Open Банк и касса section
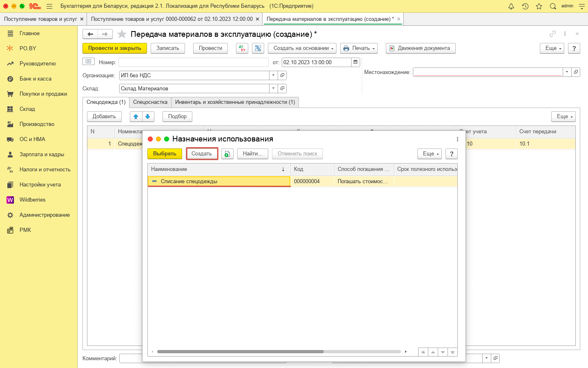Viewport: 588px width, 368px height. coord(36,79)
